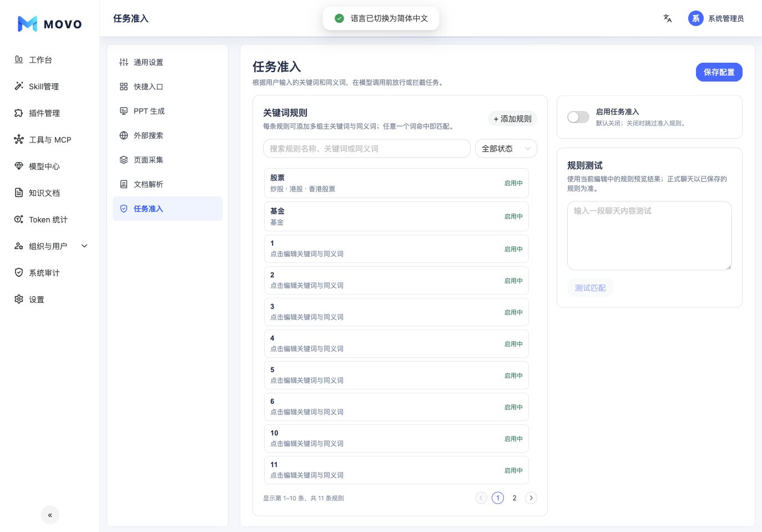Click the language translate icon
This screenshot has height=532, width=762.
(x=668, y=18)
